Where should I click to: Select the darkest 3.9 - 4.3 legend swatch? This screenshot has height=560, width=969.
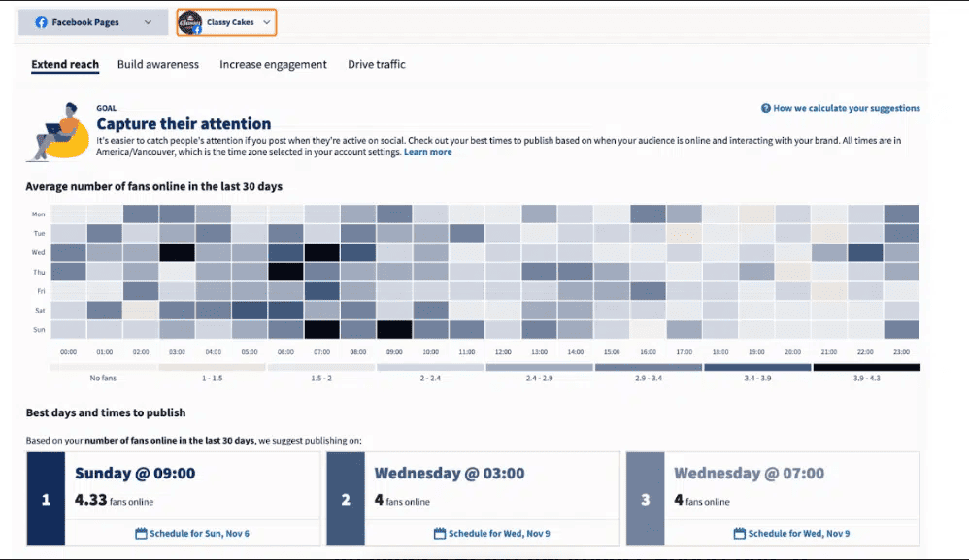pos(867,367)
